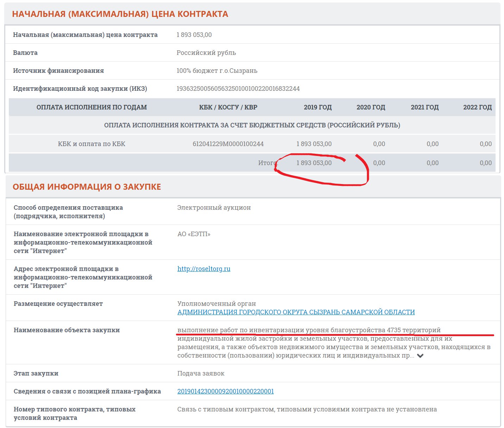Select the text about типовым контрактом не установлена
This screenshot has width=504, height=428.
click(x=307, y=409)
